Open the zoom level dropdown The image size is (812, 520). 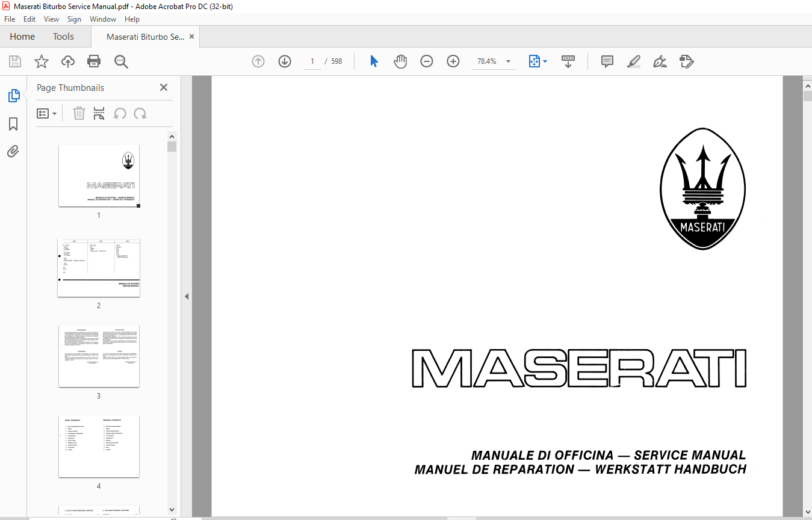[x=509, y=61]
